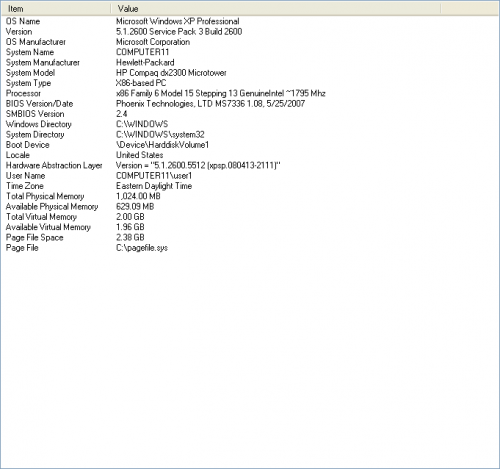This screenshot has height=469, width=500.
Task: Select value United States
Action: coord(140,155)
